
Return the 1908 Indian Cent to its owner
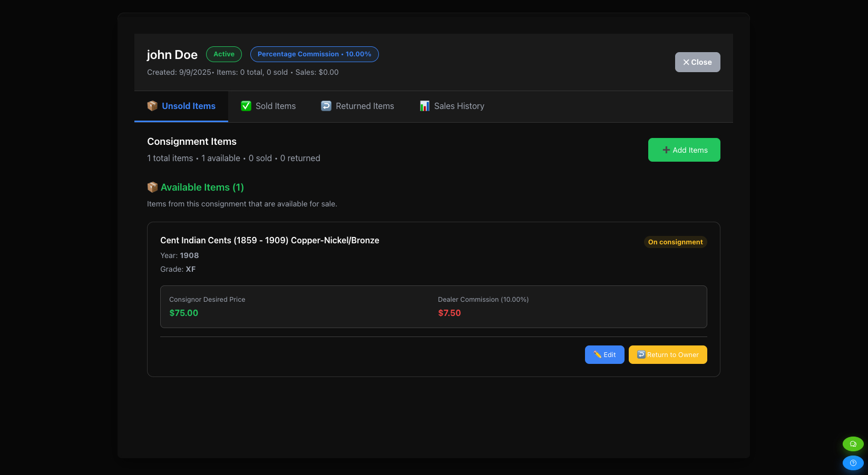[668, 354]
